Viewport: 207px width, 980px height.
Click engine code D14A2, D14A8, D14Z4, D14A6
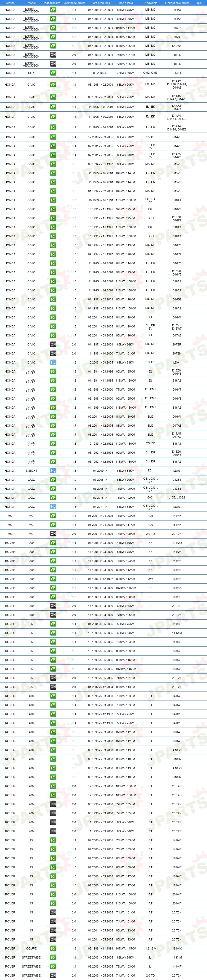(177, 85)
